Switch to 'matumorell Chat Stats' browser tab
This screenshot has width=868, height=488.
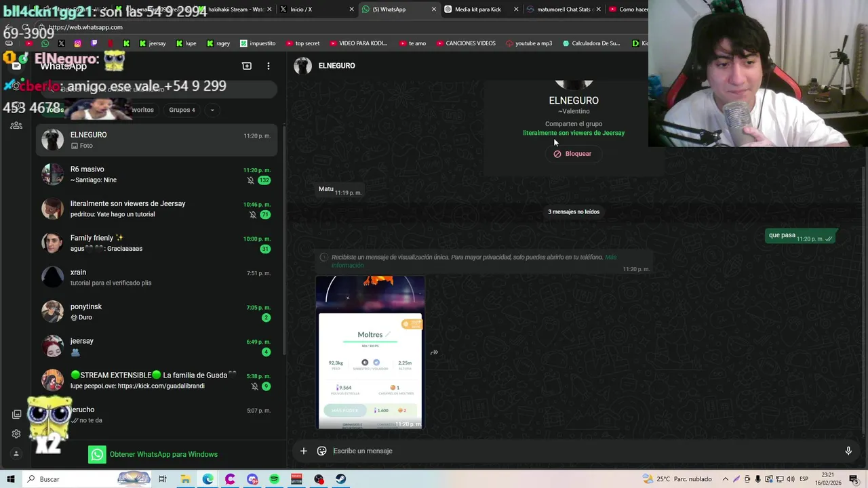(564, 9)
